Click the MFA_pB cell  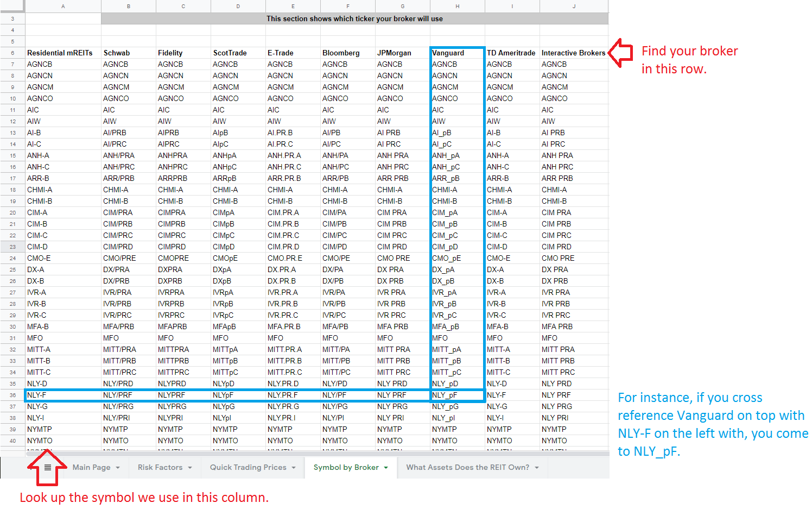tap(458, 326)
